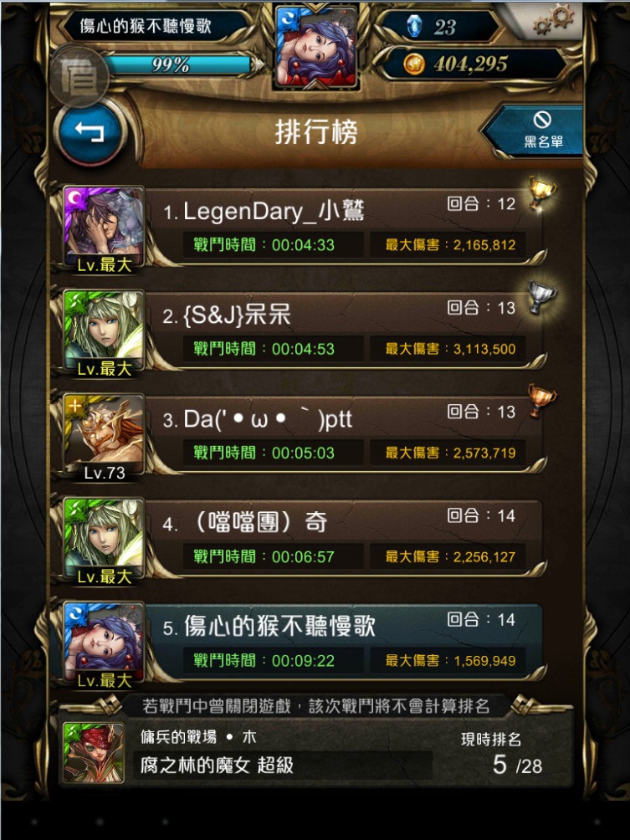Open the 黑名單 blacklist button
Screen dimensions: 630x840
[x=535, y=131]
